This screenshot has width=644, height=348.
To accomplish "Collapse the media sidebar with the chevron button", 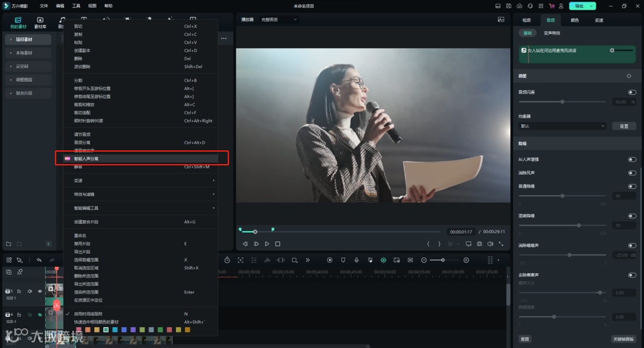I will pos(48,244).
